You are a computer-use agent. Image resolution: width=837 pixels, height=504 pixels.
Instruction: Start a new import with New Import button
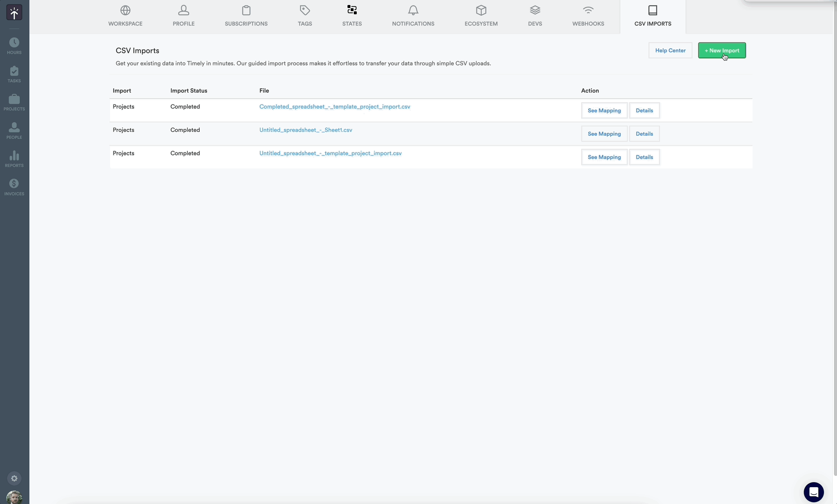[x=721, y=50]
